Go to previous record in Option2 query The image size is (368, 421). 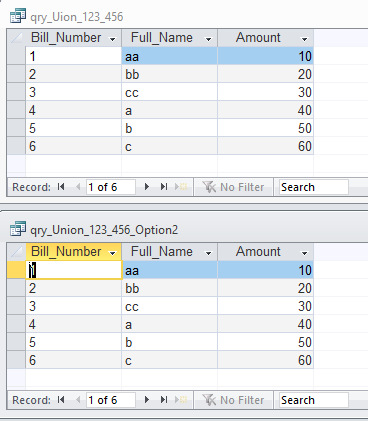point(78,400)
